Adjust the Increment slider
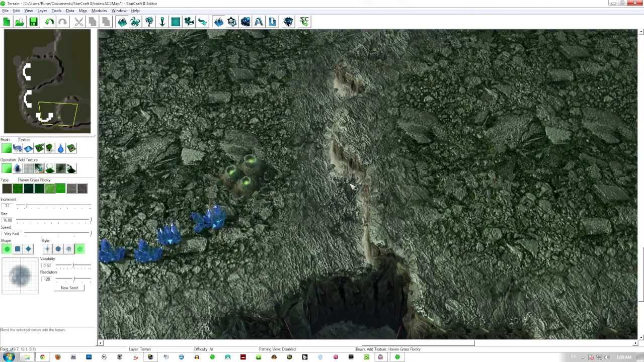Screen dimensions: 644x362 pos(53,206)
